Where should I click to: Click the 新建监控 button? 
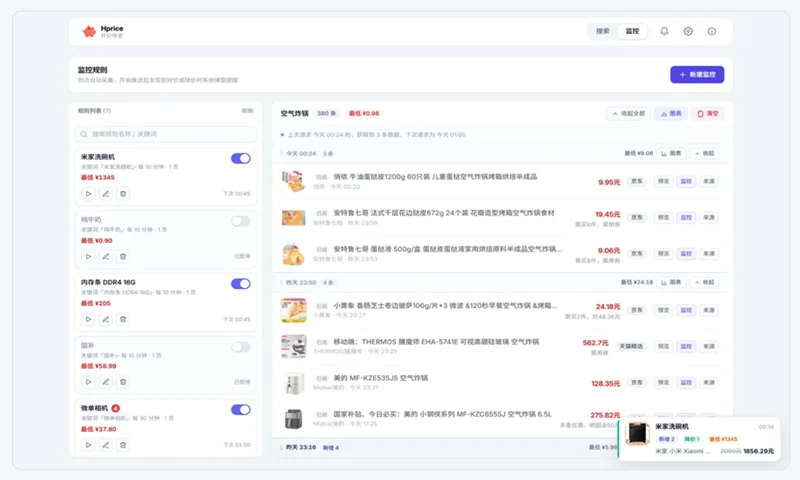click(x=697, y=74)
